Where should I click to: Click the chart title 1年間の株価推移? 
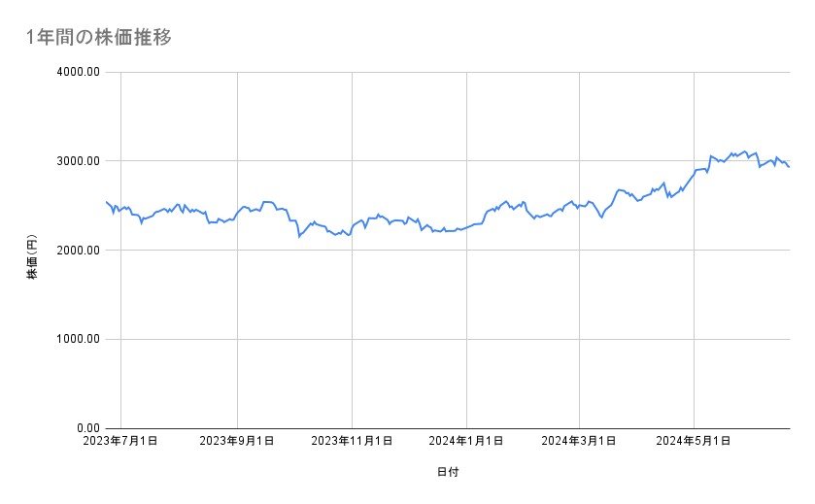click(100, 38)
